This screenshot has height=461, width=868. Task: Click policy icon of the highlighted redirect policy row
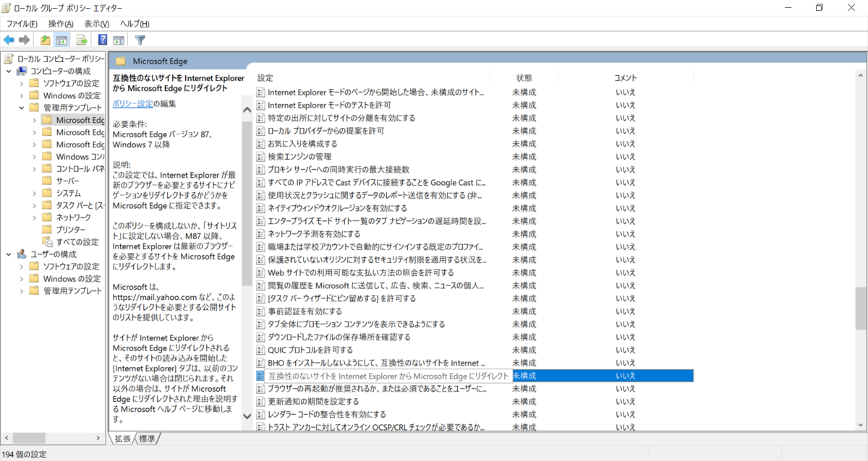point(261,376)
